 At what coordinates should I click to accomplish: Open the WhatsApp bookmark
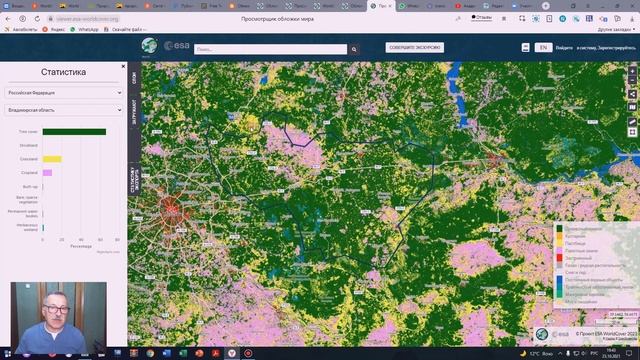(84, 29)
